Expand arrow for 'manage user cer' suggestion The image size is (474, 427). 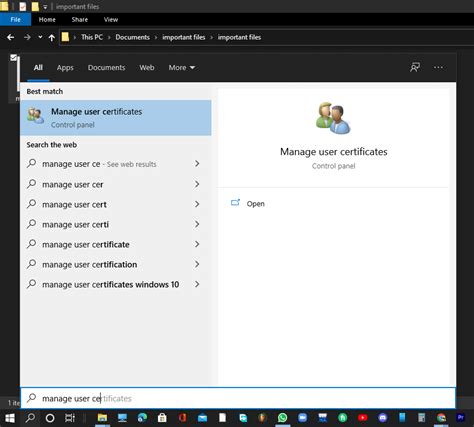click(197, 184)
